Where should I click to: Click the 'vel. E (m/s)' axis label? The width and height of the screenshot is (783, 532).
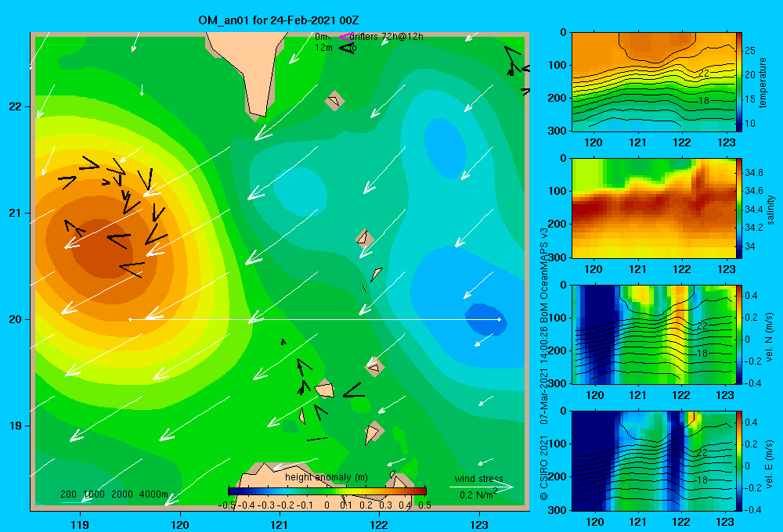pyautogui.click(x=769, y=463)
